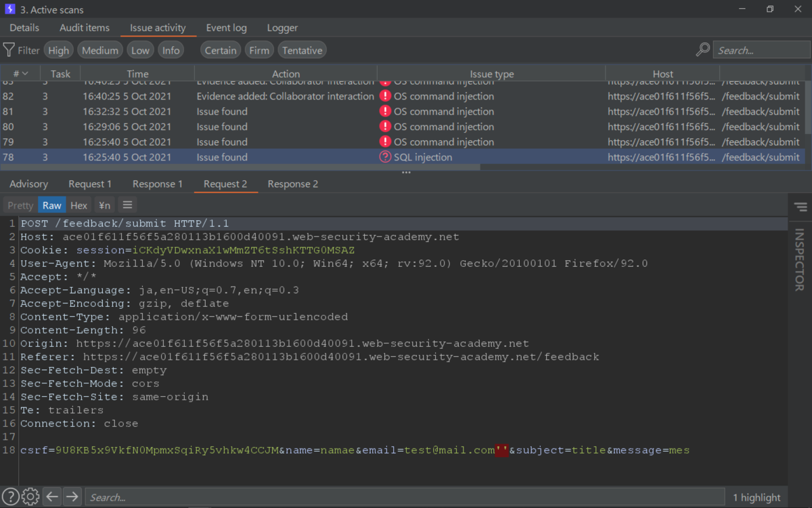
Task: Click the Burp lightning icon in title bar
Action: [x=9, y=9]
